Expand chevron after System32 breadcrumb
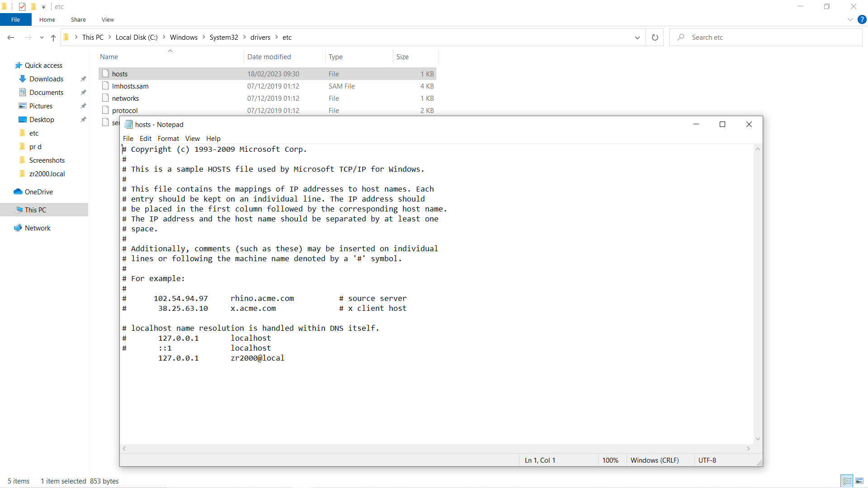The width and height of the screenshot is (868, 488). click(244, 37)
